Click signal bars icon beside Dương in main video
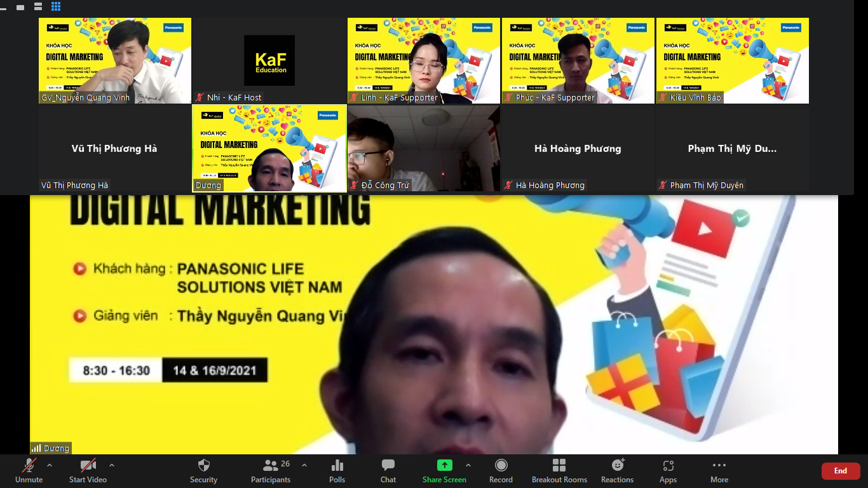 36,448
